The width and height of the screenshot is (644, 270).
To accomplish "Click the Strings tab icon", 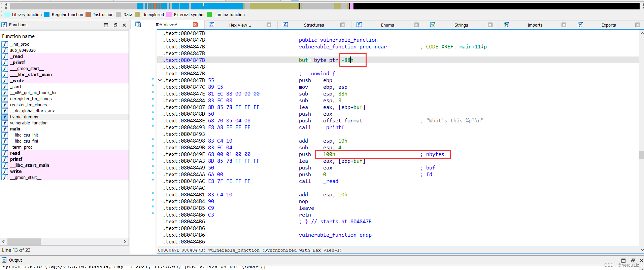I will pos(433,25).
